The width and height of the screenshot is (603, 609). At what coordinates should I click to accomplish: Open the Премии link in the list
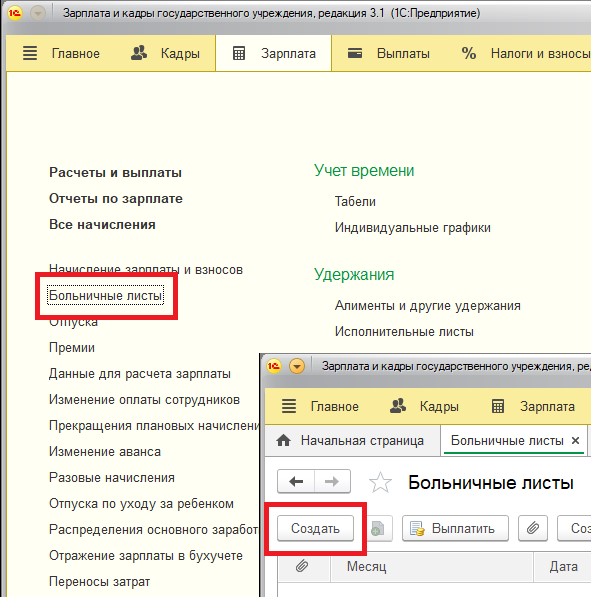72,348
